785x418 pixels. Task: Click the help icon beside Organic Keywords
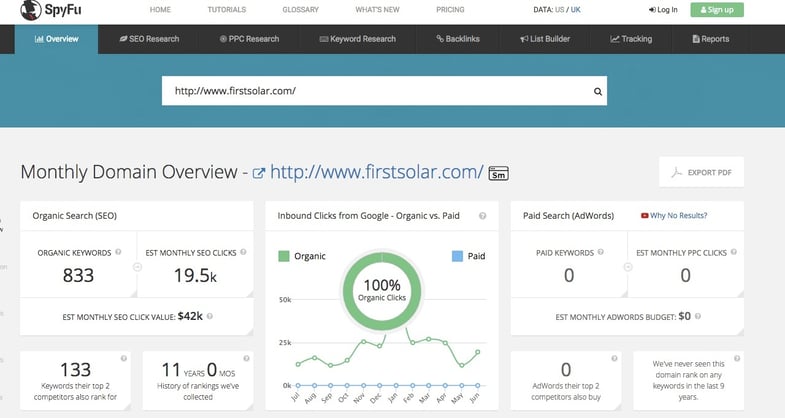point(119,253)
